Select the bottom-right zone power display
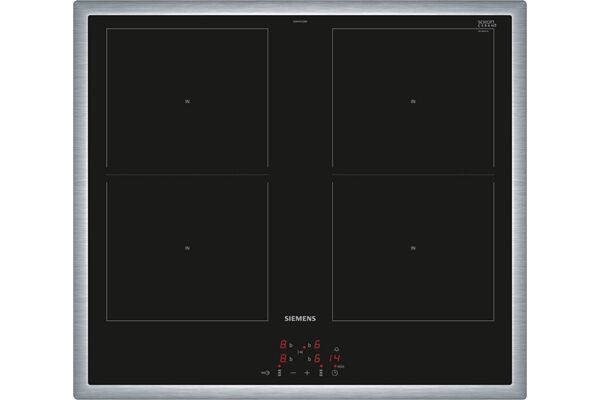 [317, 358]
